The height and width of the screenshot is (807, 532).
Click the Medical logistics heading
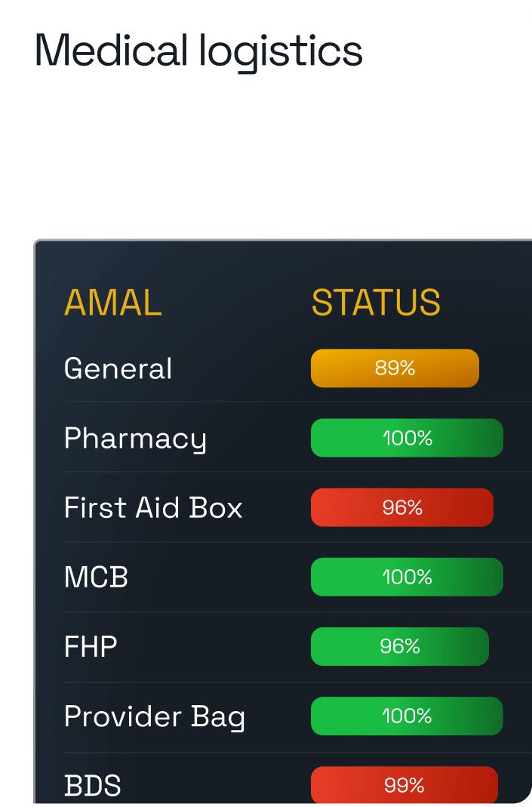tap(198, 51)
